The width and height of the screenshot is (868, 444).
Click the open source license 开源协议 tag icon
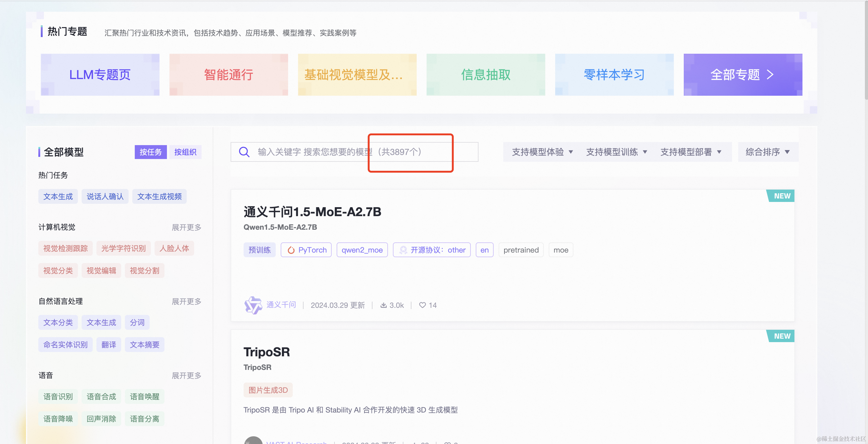pyautogui.click(x=403, y=250)
